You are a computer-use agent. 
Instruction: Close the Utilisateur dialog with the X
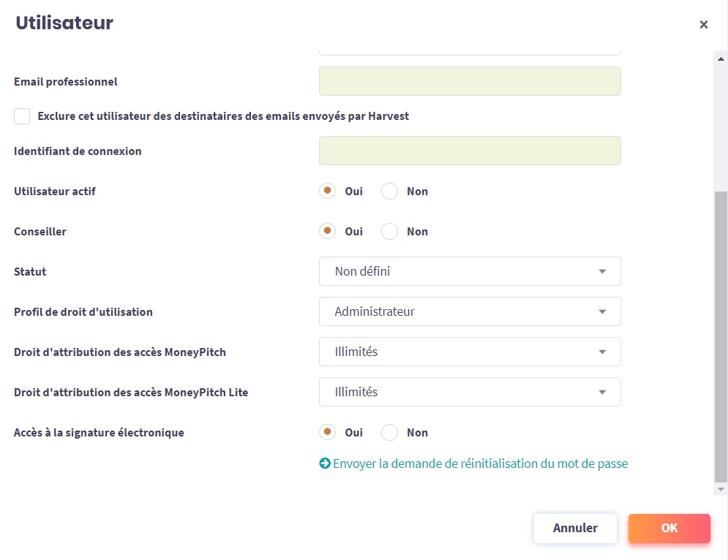coord(703,25)
